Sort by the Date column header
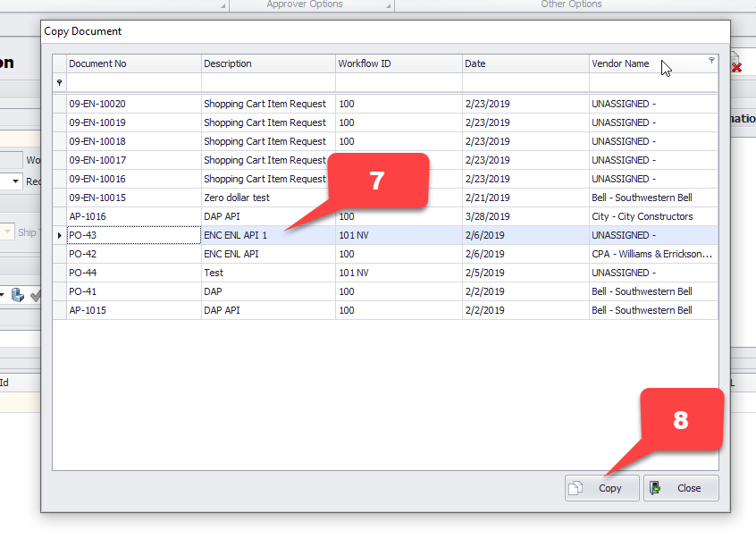 pyautogui.click(x=525, y=63)
